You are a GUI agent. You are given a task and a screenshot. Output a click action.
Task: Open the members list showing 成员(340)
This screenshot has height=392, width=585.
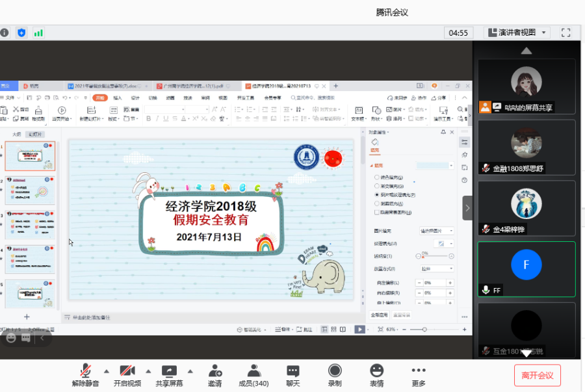pos(253,371)
